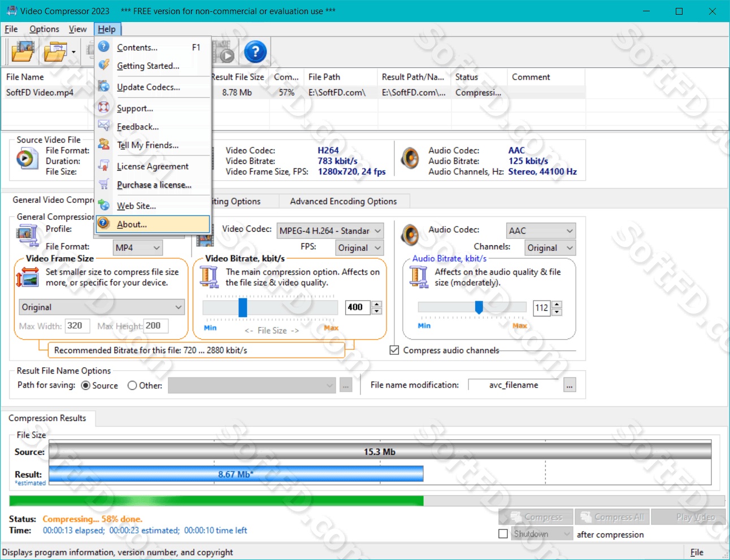Open the File menu
Image resolution: width=730 pixels, height=560 pixels.
click(x=11, y=29)
